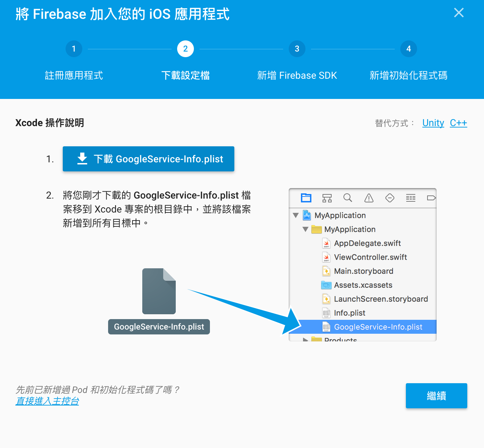
Task: Click the project navigator folder icon
Action: click(306, 198)
